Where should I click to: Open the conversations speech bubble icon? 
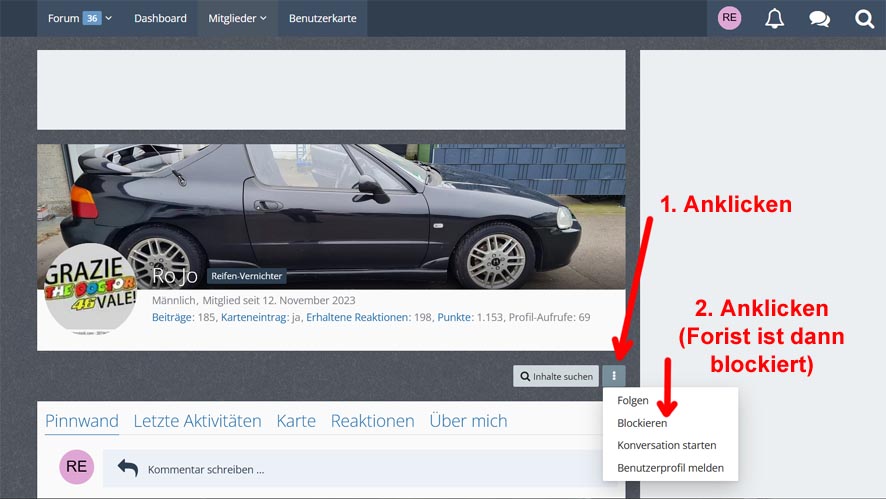coord(819,18)
